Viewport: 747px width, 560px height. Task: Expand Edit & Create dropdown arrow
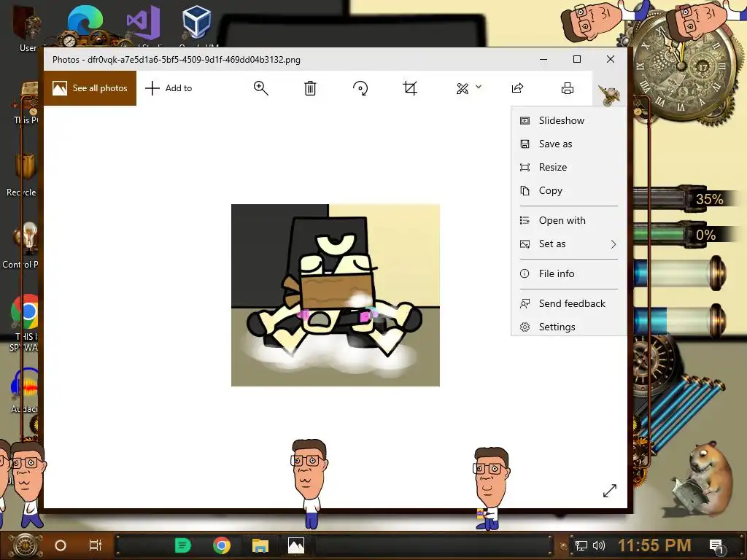(x=479, y=87)
